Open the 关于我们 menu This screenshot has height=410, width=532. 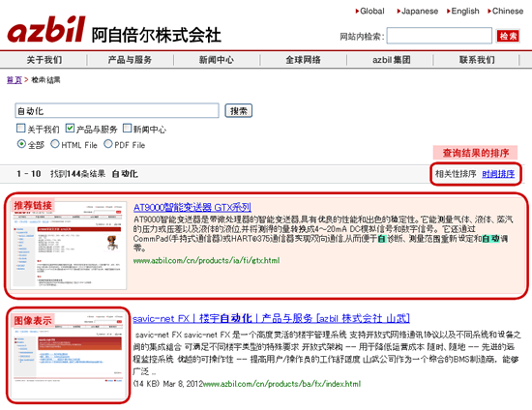pos(44,60)
